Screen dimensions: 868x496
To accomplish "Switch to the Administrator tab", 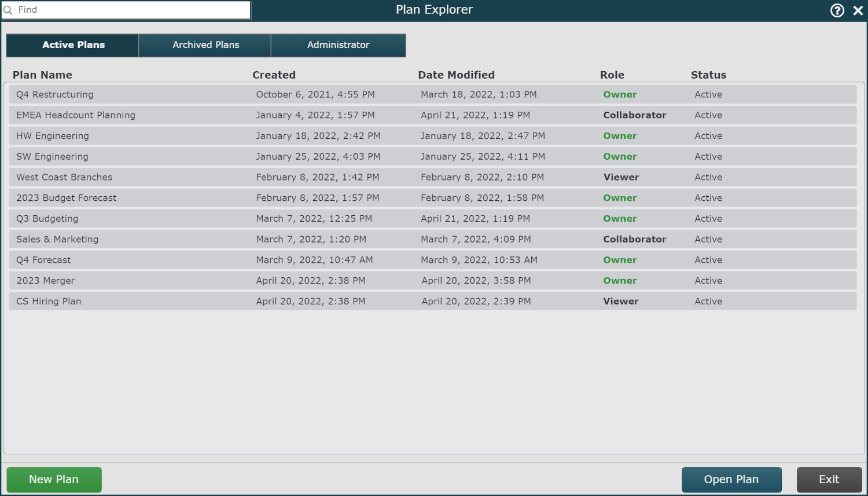I will click(x=338, y=45).
